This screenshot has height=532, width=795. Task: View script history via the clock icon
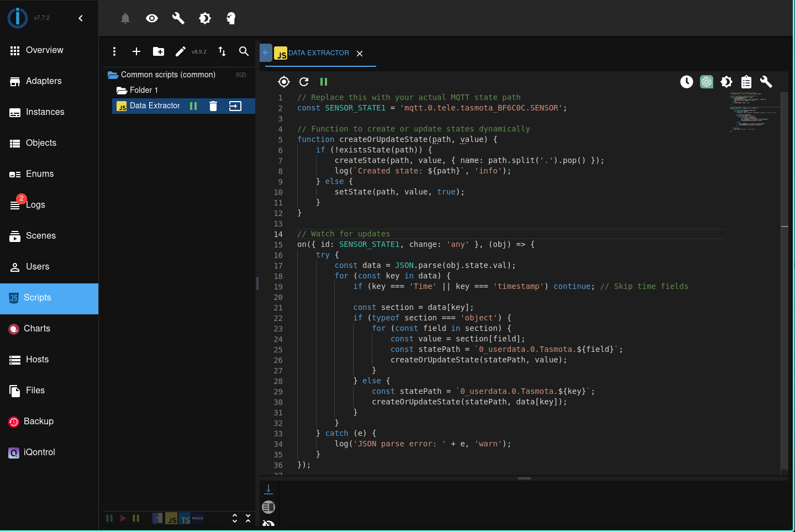(686, 82)
